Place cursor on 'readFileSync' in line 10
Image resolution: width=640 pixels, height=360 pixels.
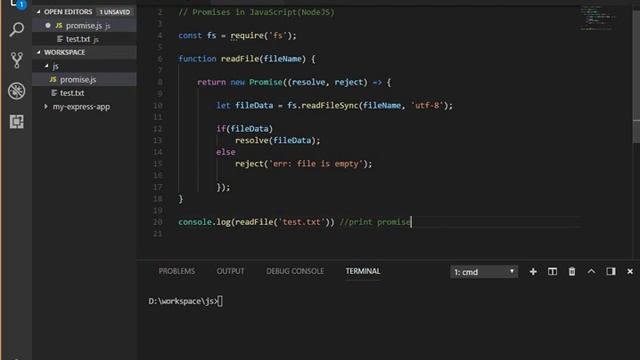pyautogui.click(x=330, y=105)
